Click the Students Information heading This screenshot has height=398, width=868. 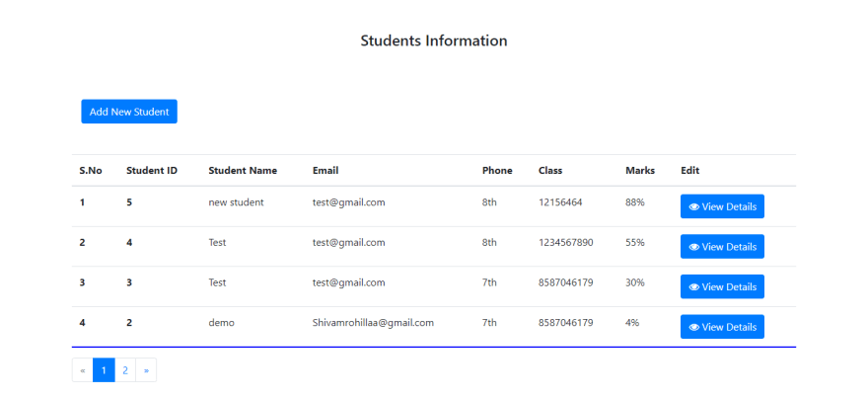click(434, 40)
